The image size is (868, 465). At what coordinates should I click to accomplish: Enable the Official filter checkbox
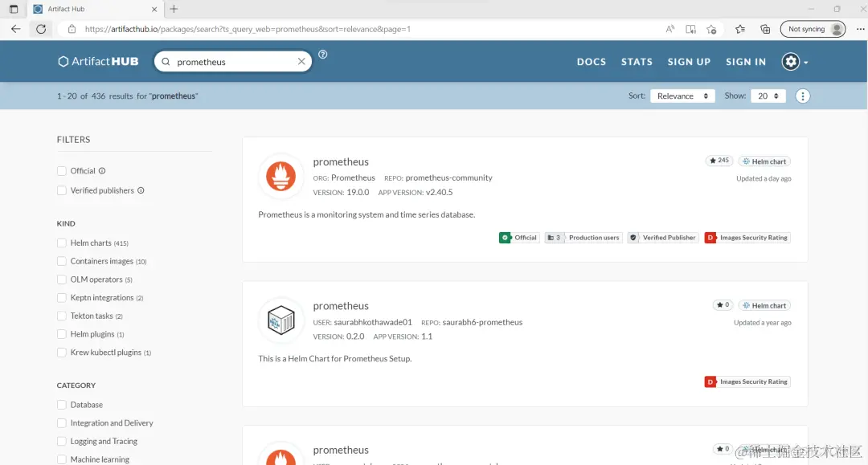pyautogui.click(x=61, y=171)
